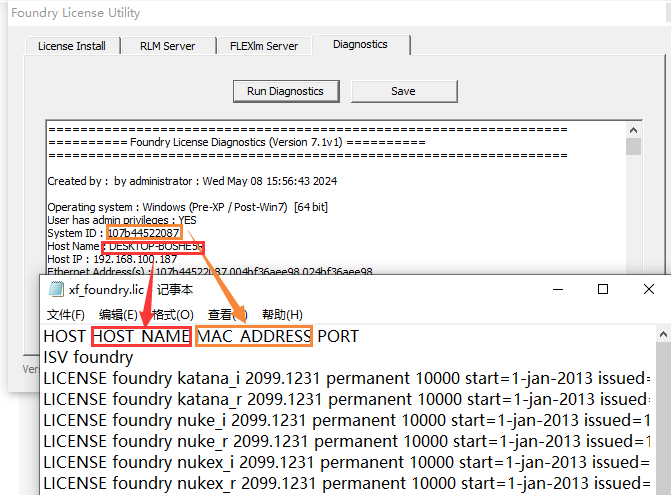Screen dimensions: 671x495
Task: Open the 文件(F) menu in Notepad
Action: pos(65,315)
